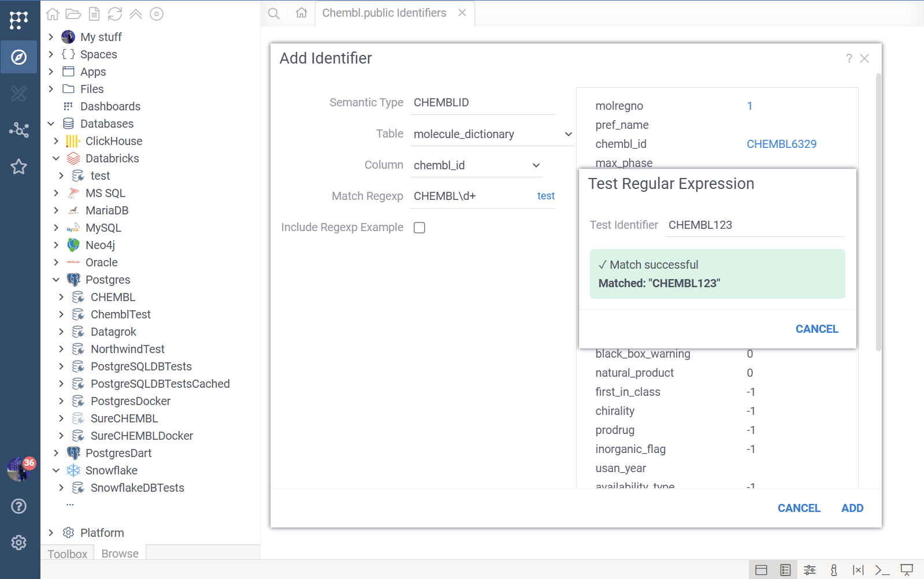Switch to the Toolbox tab
Screen dimensions: 924x579
(67, 554)
